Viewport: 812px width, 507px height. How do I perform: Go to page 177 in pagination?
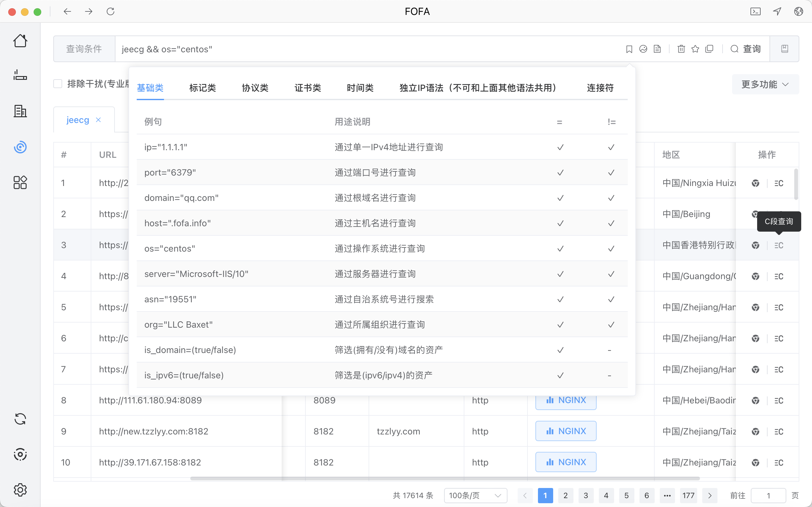click(x=688, y=495)
